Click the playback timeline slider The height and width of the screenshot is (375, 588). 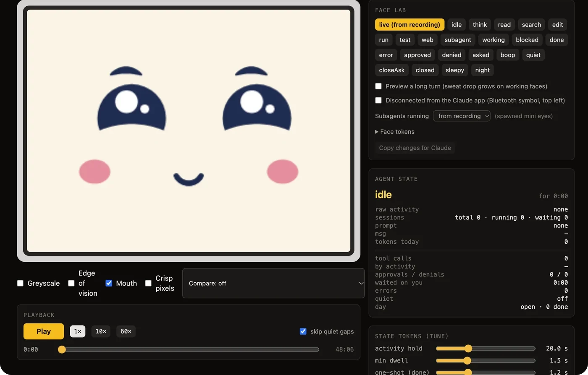tap(189, 349)
